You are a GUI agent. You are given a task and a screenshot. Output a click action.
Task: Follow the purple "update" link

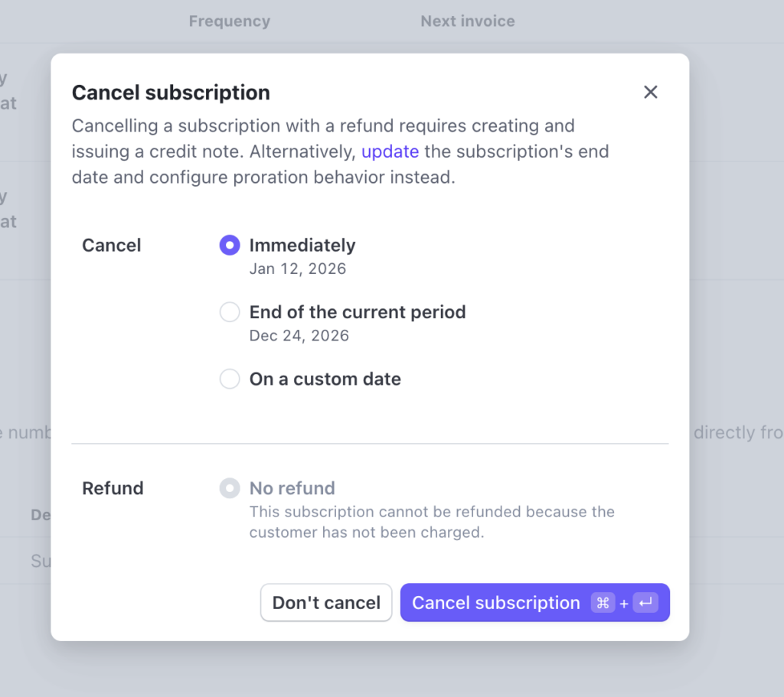click(390, 151)
